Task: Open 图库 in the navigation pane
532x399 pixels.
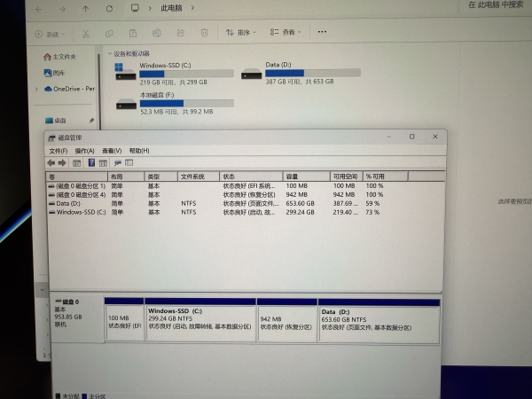Action: point(54,73)
